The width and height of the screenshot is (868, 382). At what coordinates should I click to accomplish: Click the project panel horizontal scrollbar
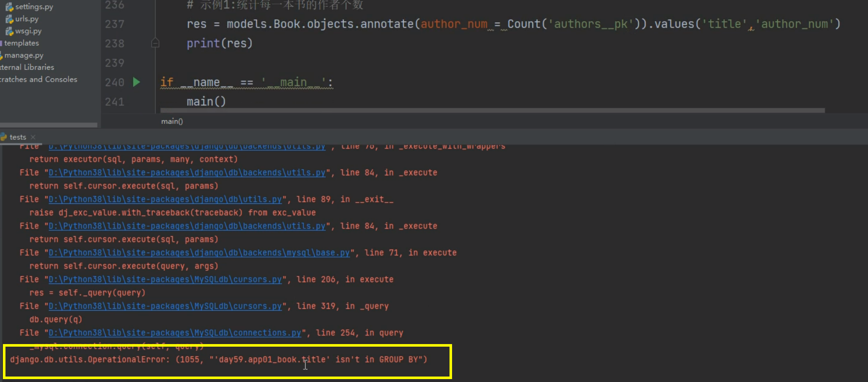tap(49, 125)
